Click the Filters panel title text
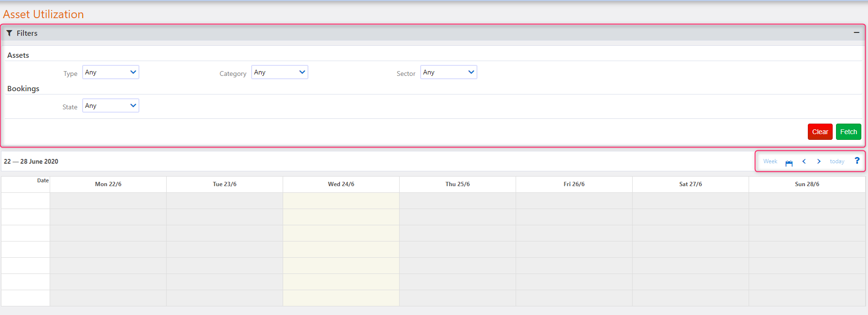Screen dimensions: 868x315 27,33
